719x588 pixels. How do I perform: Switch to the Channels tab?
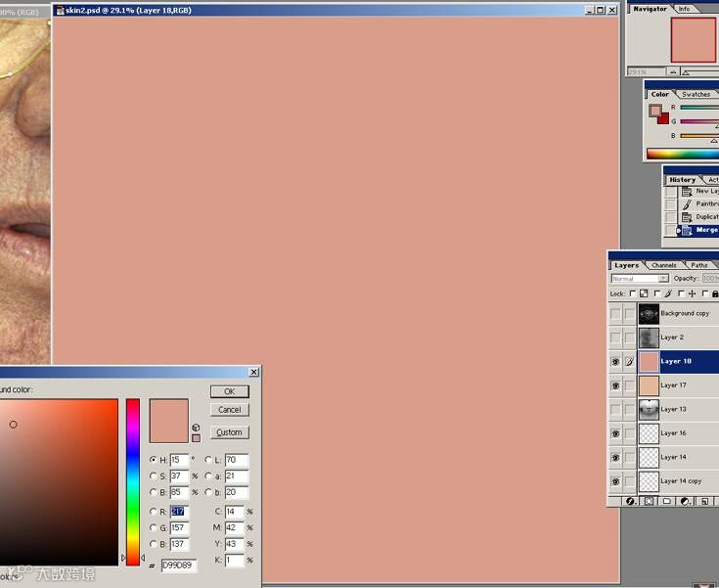click(x=663, y=265)
